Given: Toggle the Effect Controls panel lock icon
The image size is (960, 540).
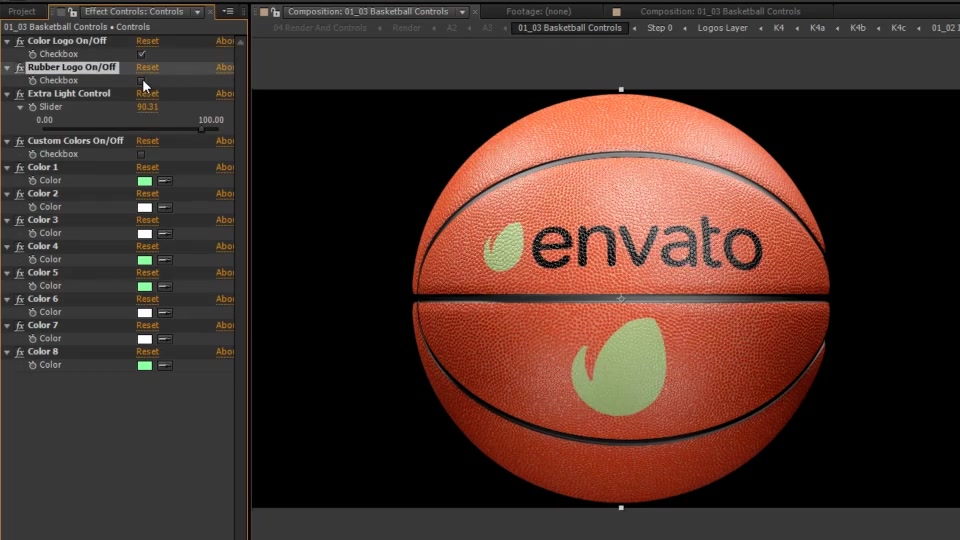Looking at the screenshot, I should (72, 12).
